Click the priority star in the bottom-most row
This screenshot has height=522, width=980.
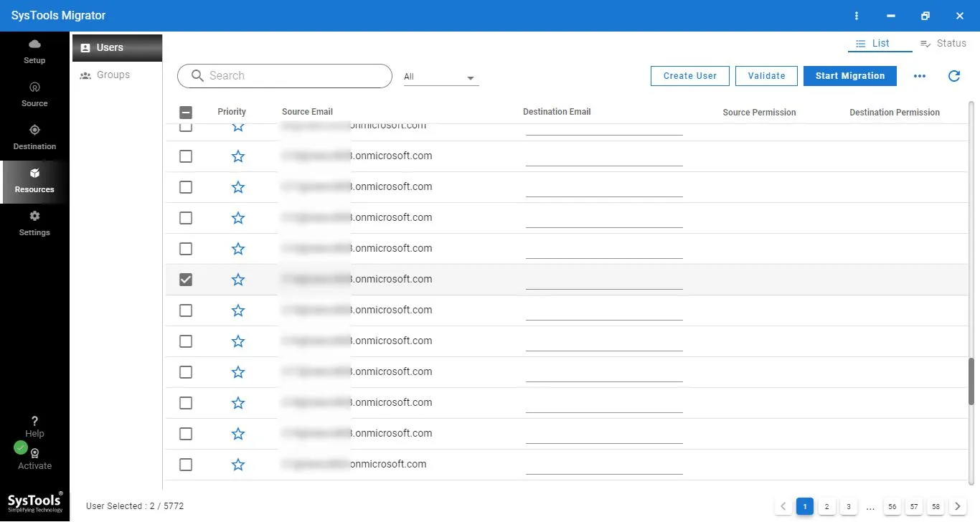[238, 465]
